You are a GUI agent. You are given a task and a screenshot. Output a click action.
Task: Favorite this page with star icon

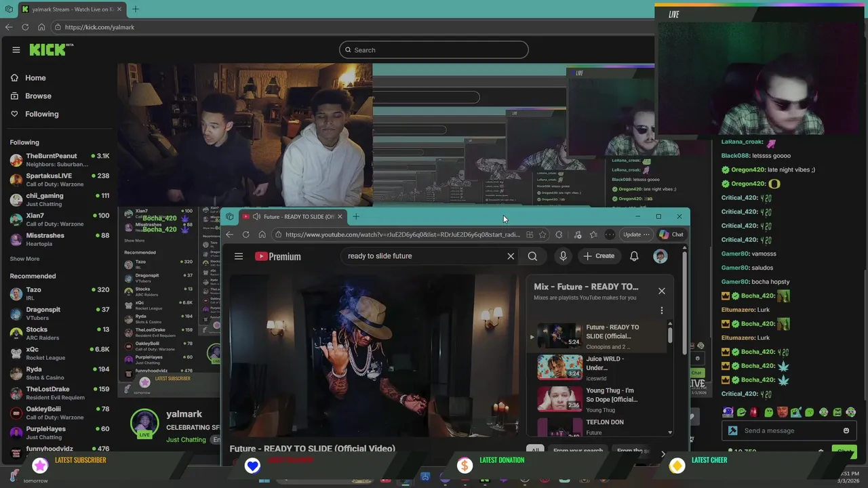(542, 235)
